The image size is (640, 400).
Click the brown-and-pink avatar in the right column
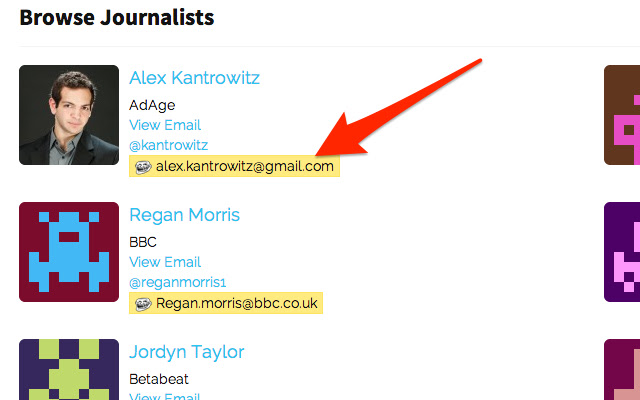(x=622, y=115)
